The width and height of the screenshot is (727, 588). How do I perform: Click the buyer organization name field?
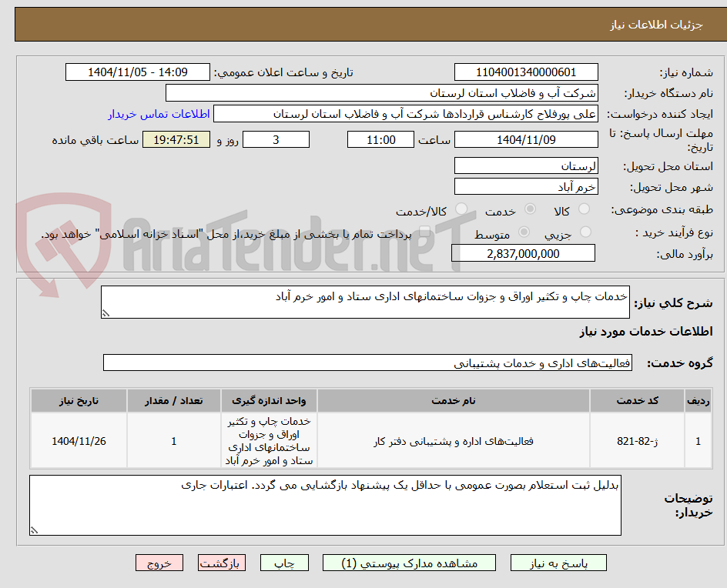pos(381,93)
